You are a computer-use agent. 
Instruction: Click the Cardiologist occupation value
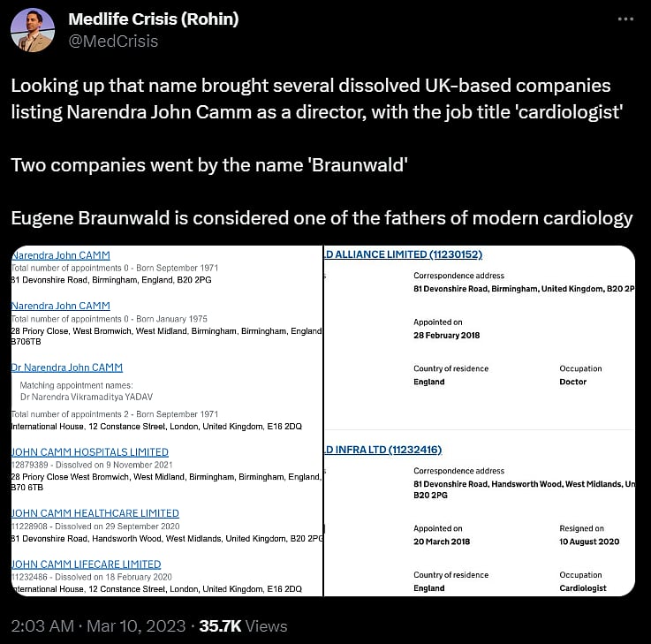point(583,587)
